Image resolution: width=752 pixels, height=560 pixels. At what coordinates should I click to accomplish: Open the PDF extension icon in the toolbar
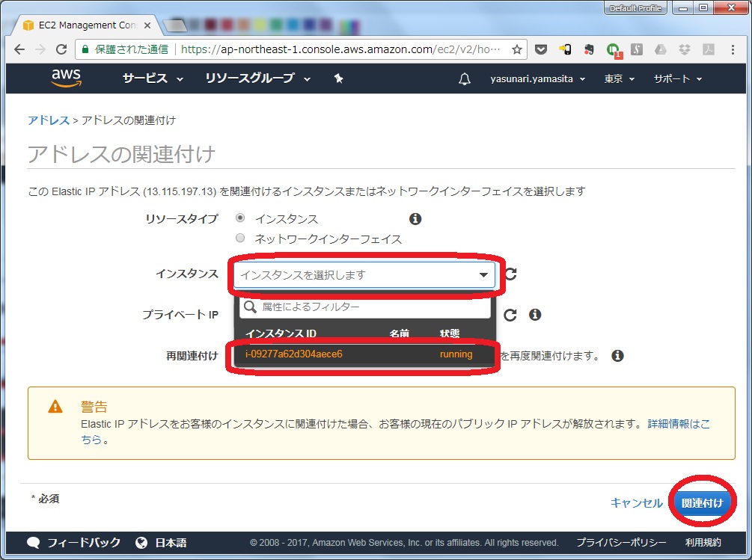point(709,49)
